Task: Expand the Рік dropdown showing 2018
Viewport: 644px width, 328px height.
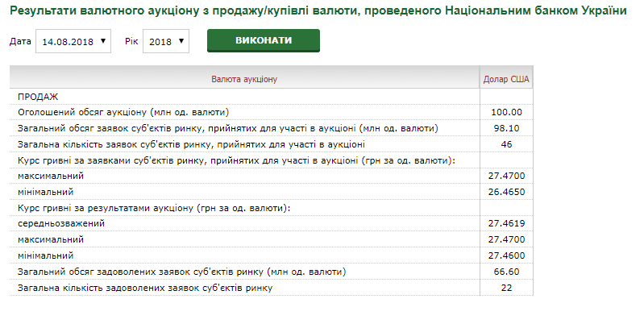Action: [165, 41]
